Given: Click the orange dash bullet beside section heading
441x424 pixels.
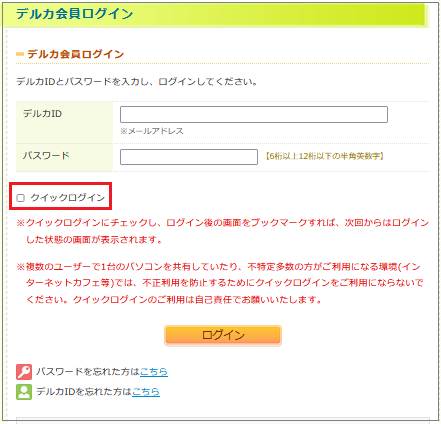Looking at the screenshot, I should pyautogui.click(x=20, y=54).
